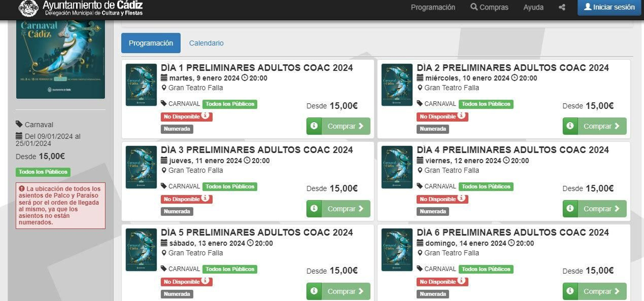
Task: Click green info icon for DÍA 6
Action: (x=570, y=291)
